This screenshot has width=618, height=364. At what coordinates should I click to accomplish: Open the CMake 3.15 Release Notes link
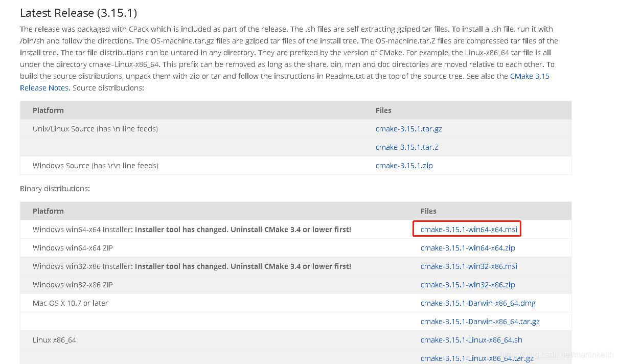point(530,76)
